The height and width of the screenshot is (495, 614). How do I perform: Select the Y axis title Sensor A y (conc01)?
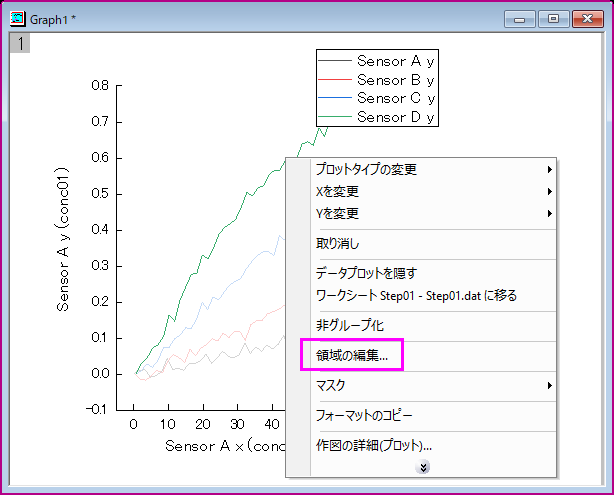click(x=63, y=239)
